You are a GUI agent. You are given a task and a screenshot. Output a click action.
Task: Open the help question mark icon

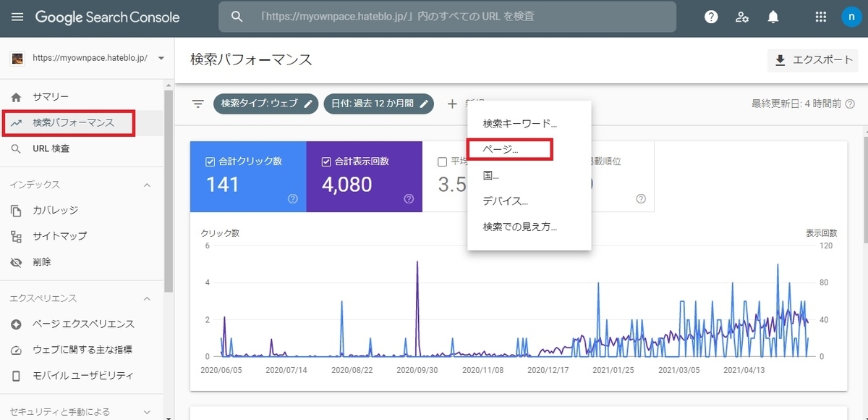pyautogui.click(x=712, y=17)
